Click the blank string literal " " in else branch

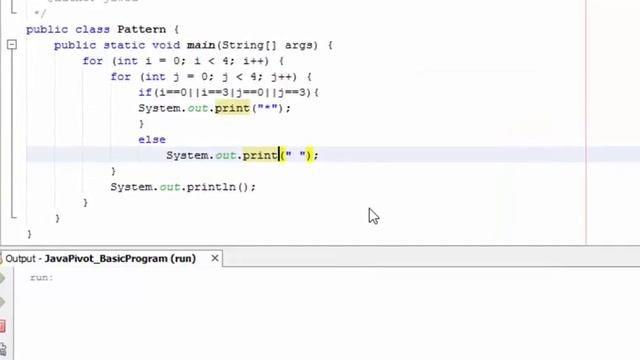[x=296, y=155]
